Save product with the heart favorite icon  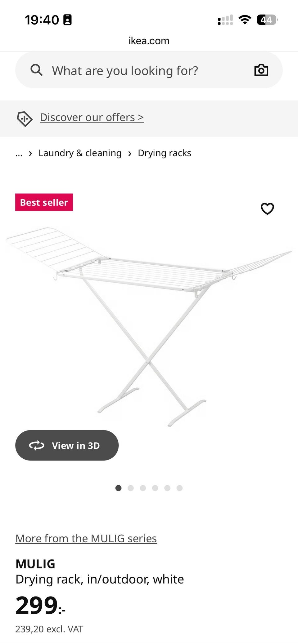267,209
